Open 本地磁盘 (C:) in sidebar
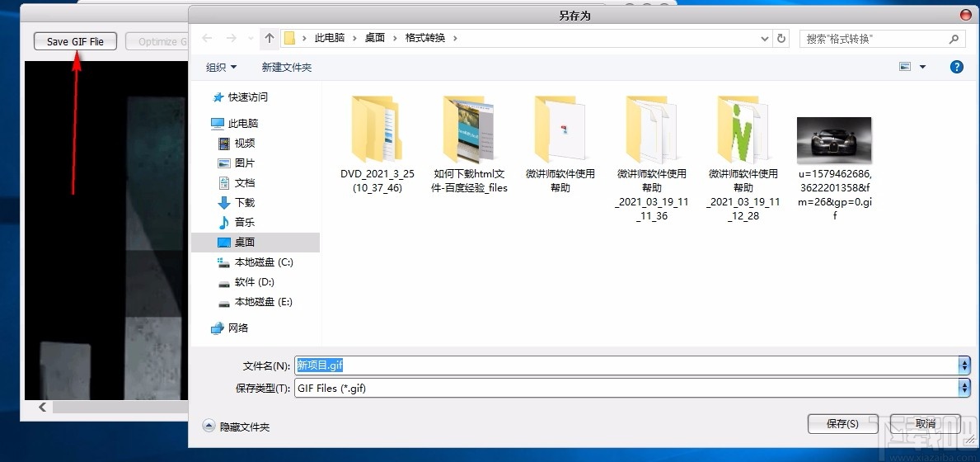 (x=255, y=262)
